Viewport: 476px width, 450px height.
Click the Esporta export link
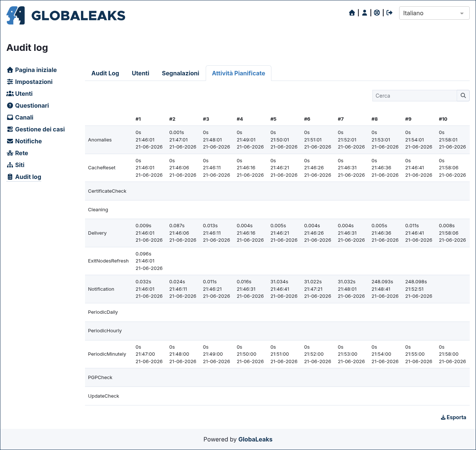click(453, 417)
